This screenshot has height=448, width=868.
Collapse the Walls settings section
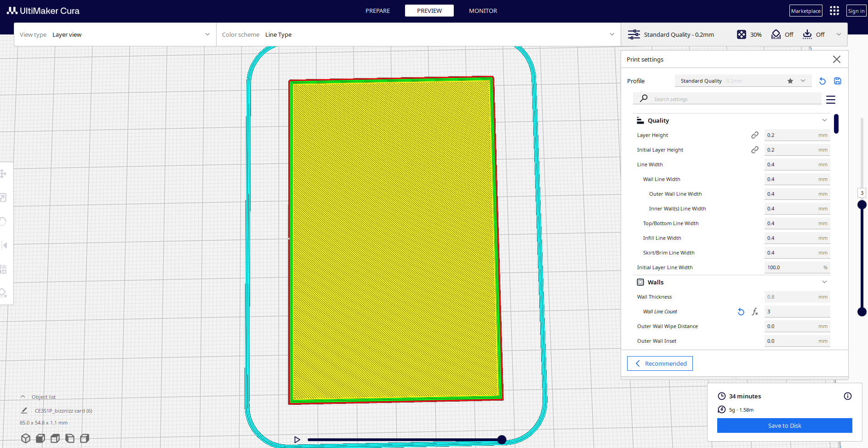tap(824, 282)
